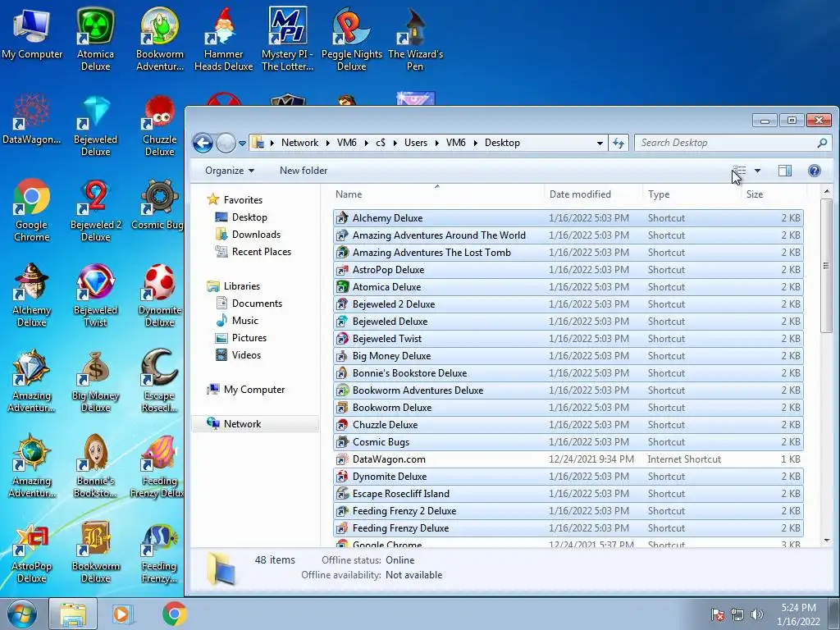Open The Wizard's Pen desktop icon
The height and width of the screenshot is (630, 840).
415,39
